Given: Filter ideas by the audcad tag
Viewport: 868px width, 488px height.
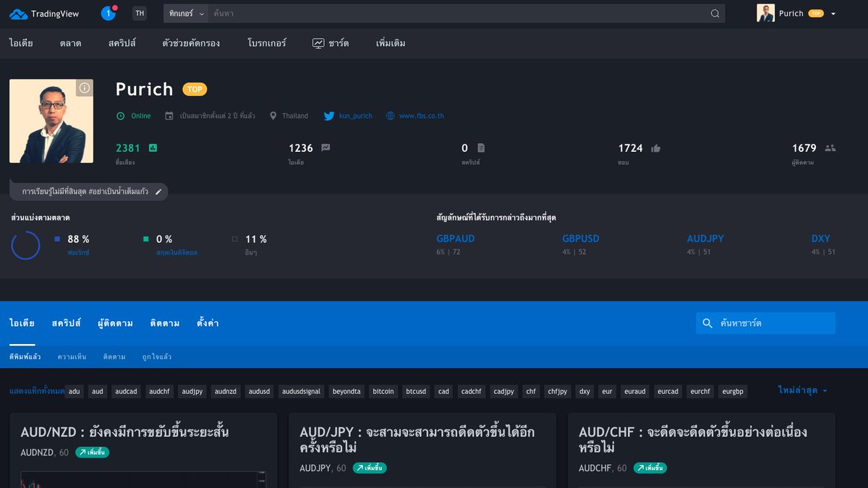Looking at the screenshot, I should pos(126,391).
